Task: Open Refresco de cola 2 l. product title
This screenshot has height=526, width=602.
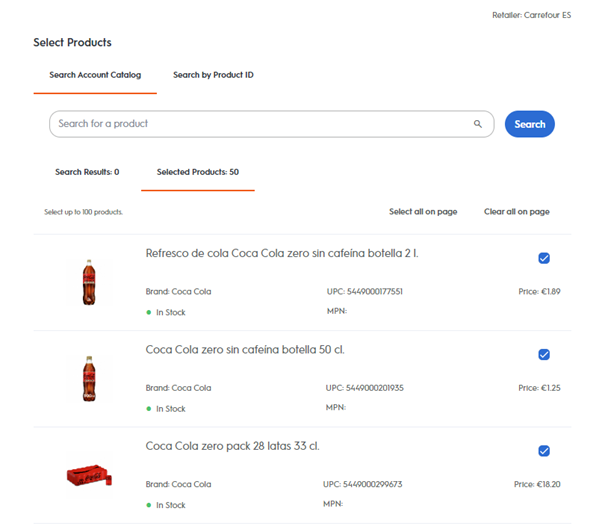Action: click(x=282, y=254)
